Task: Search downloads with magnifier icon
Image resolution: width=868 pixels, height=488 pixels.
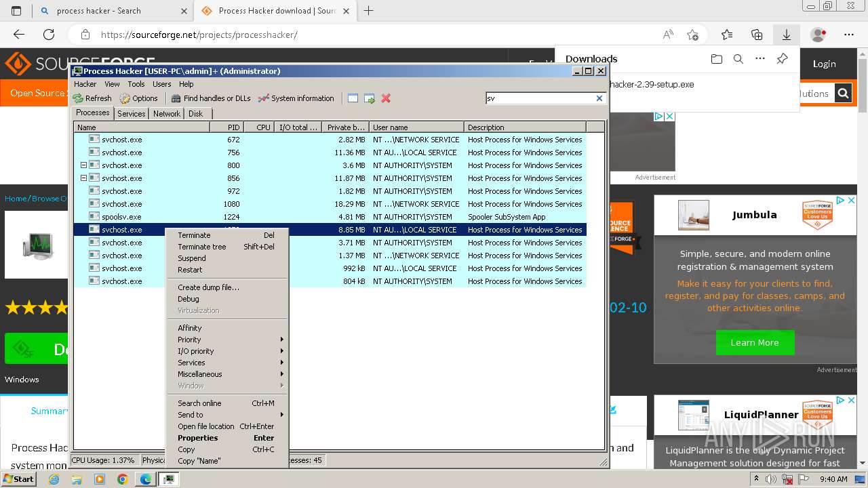Action: [738, 59]
